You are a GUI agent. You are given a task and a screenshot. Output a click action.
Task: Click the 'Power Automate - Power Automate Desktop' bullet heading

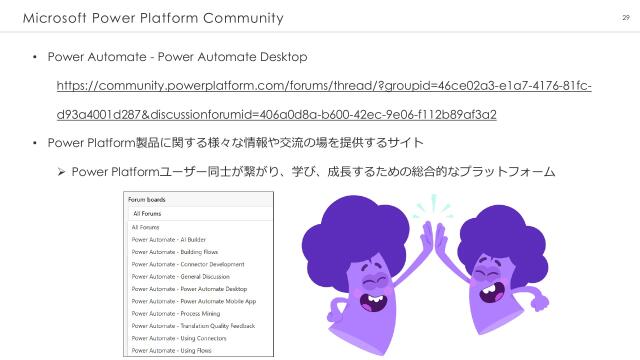(x=178, y=57)
